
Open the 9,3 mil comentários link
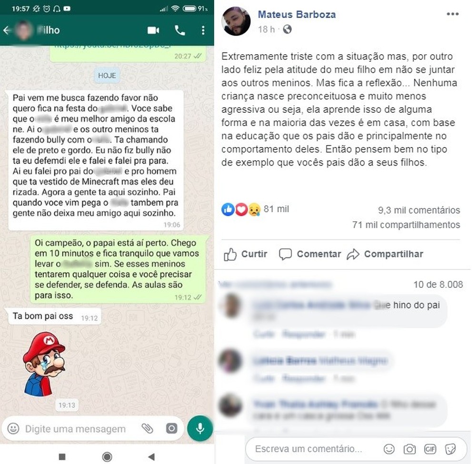coord(419,210)
